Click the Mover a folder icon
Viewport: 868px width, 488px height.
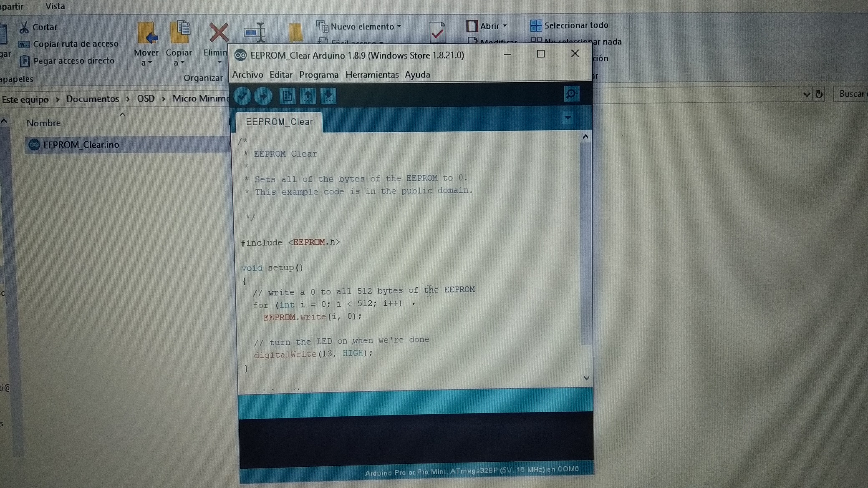[x=147, y=33]
